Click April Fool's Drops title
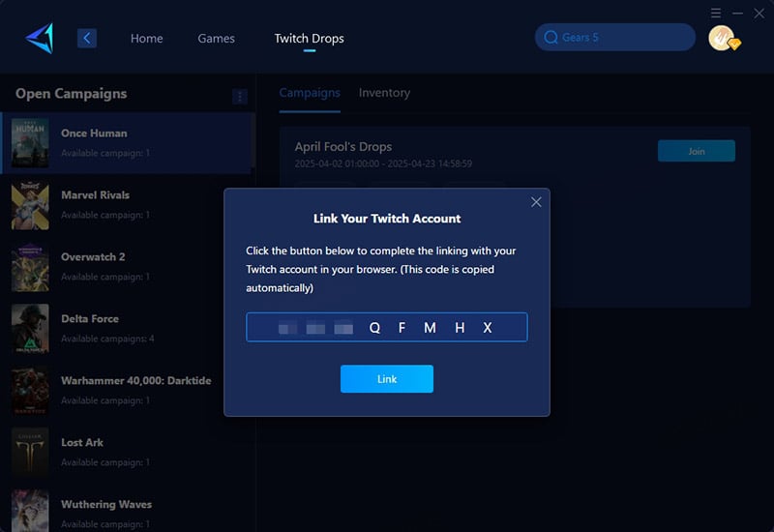 pos(343,147)
